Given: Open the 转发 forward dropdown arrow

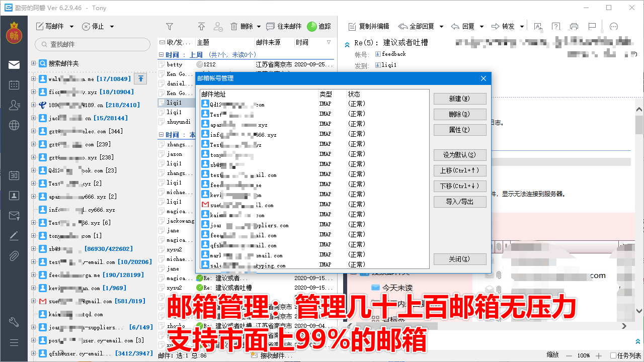Looking at the screenshot, I should pyautogui.click(x=522, y=26).
